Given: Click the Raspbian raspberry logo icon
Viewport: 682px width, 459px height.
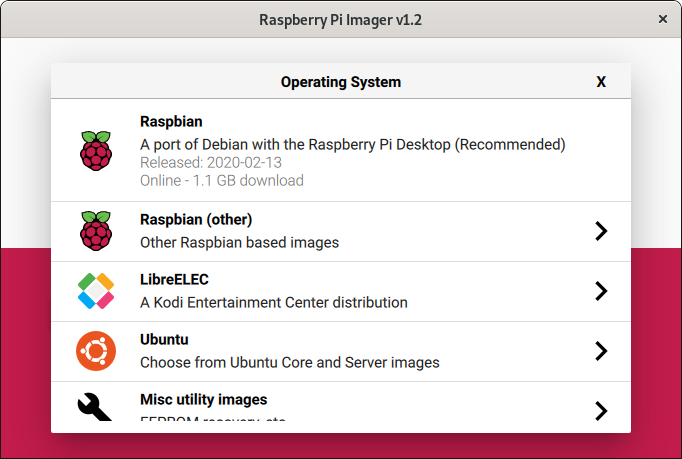Looking at the screenshot, I should pos(96,151).
